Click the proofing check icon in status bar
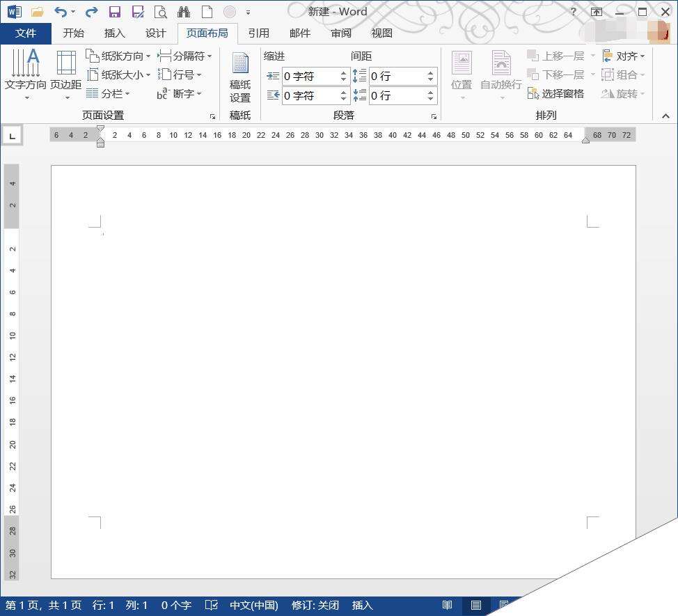 (212, 605)
